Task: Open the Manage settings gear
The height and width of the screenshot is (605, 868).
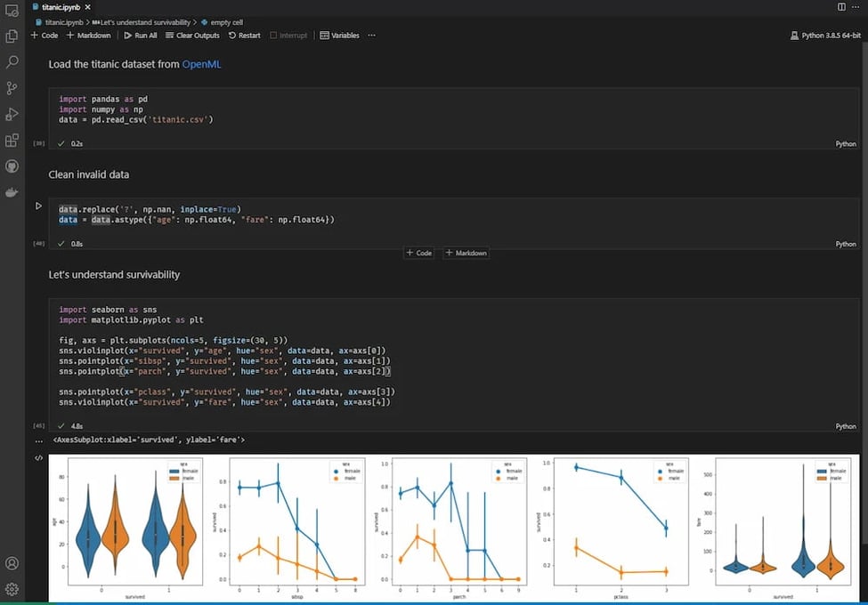Action: (11, 588)
